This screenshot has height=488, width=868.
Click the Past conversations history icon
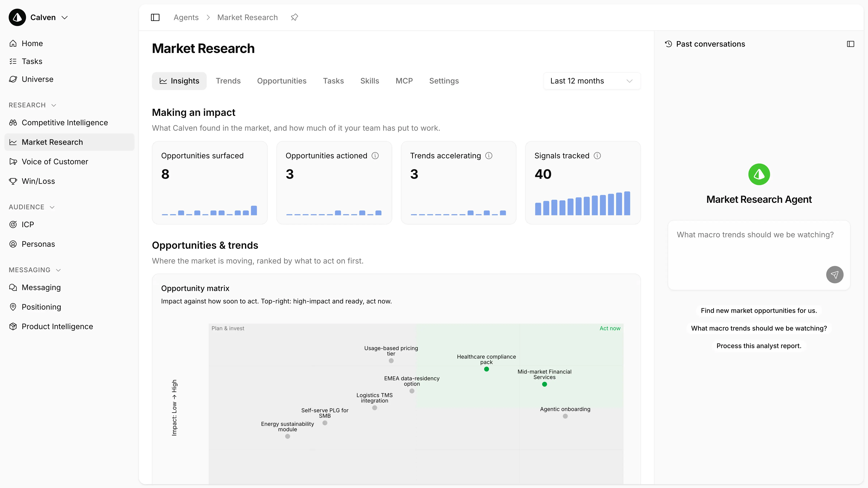(669, 44)
